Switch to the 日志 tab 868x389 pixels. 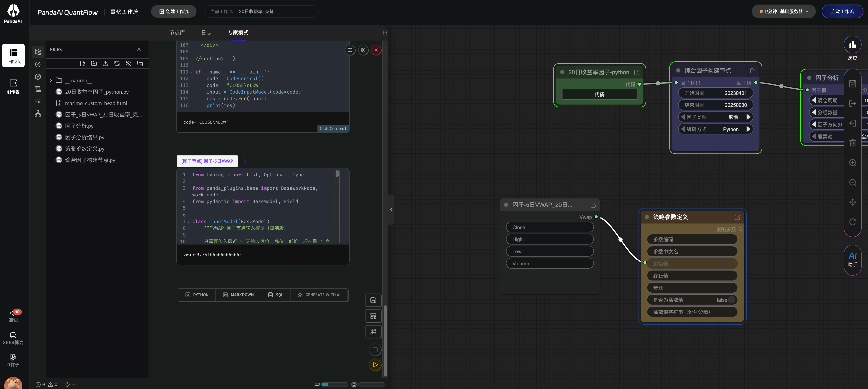206,33
